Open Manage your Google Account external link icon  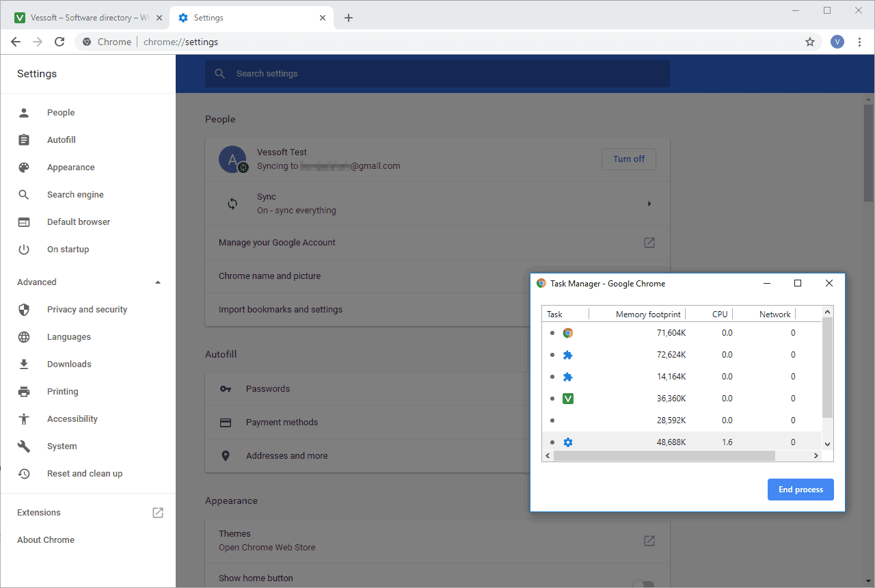tap(649, 243)
